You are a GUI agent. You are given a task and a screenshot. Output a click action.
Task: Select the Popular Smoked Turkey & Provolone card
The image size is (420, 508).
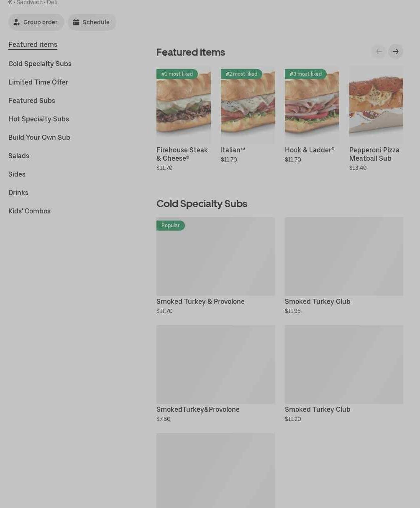click(215, 266)
